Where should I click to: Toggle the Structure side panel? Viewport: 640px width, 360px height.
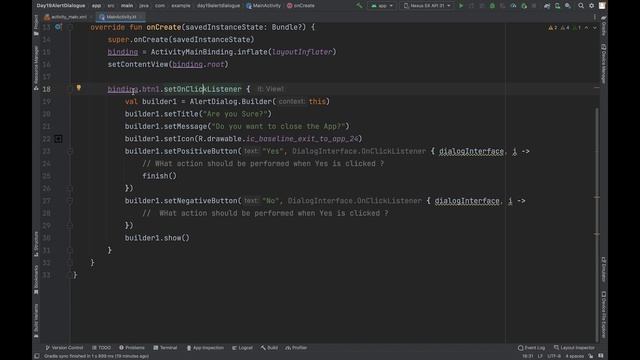(36, 244)
